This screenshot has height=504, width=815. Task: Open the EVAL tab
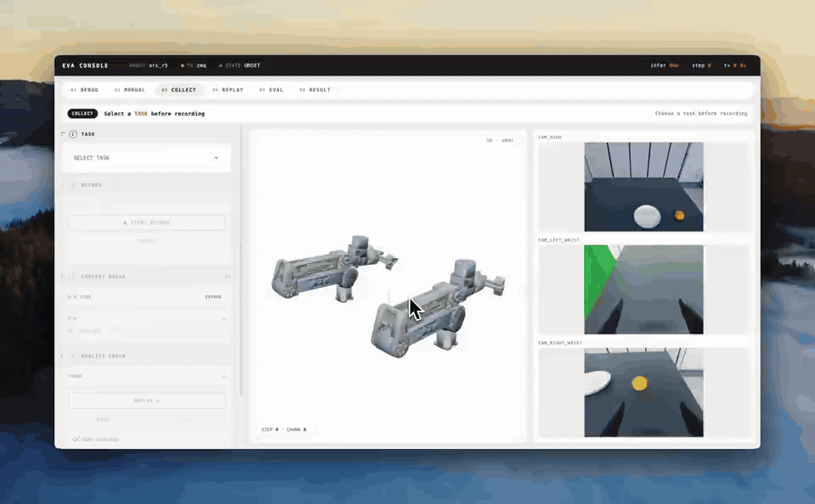(272, 90)
